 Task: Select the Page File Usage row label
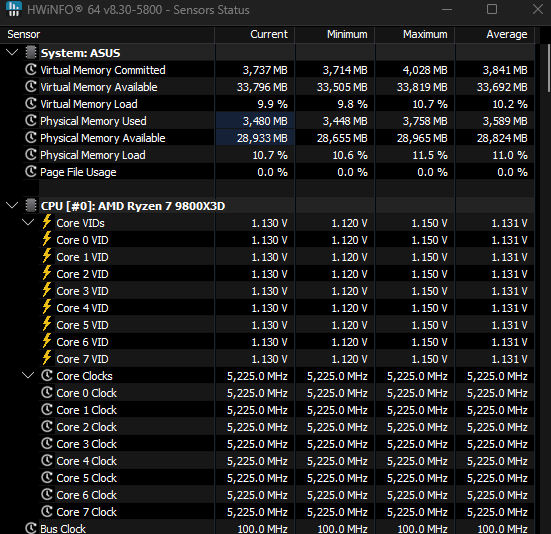(78, 172)
